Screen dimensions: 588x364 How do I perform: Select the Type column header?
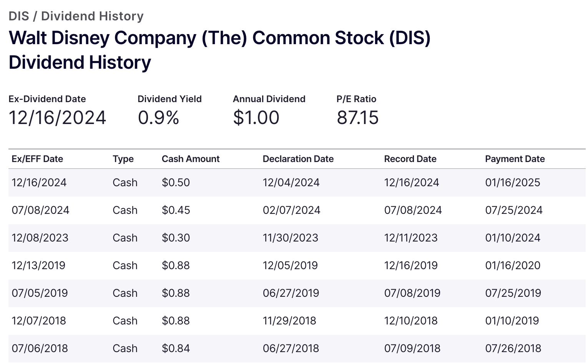(123, 159)
